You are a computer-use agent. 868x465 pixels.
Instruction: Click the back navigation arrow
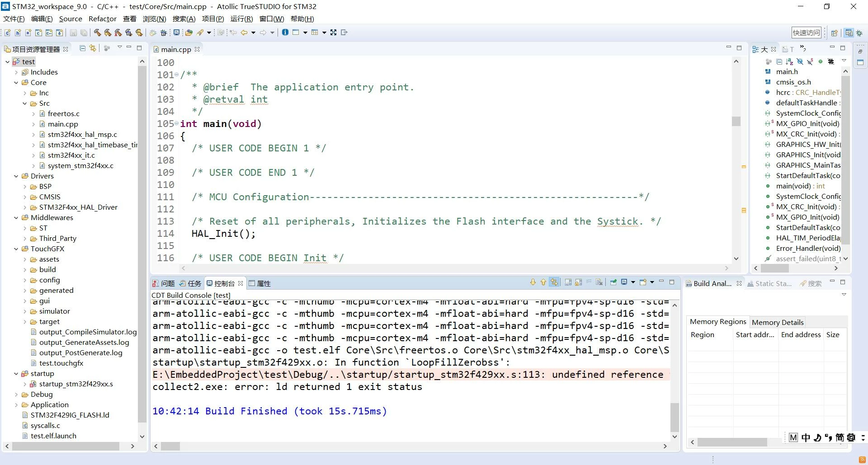(x=244, y=33)
